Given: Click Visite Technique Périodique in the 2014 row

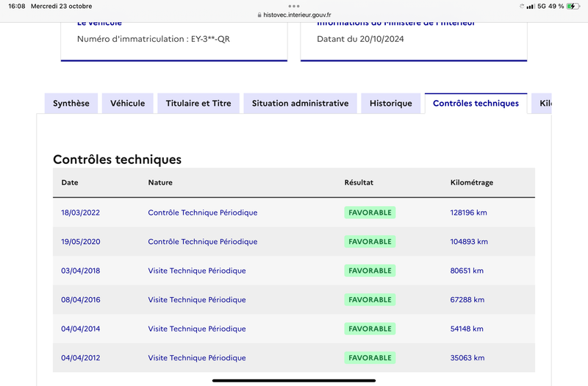Looking at the screenshot, I should (197, 329).
